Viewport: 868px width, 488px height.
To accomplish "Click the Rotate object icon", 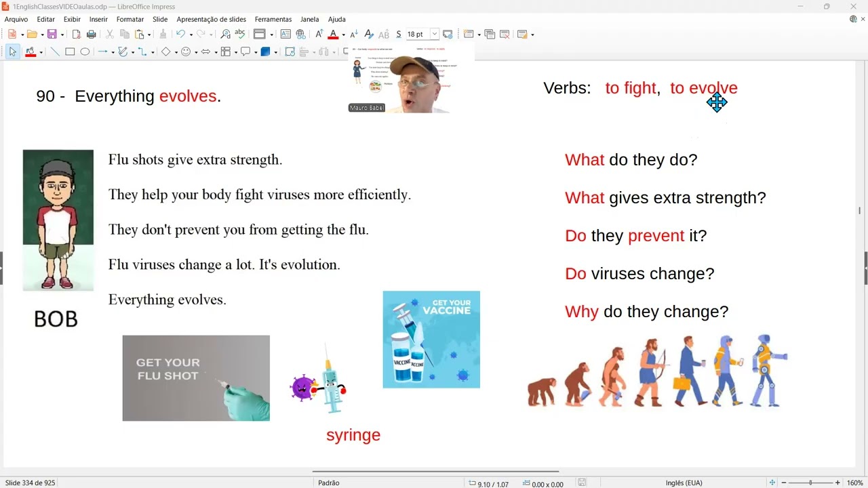I will (x=290, y=52).
